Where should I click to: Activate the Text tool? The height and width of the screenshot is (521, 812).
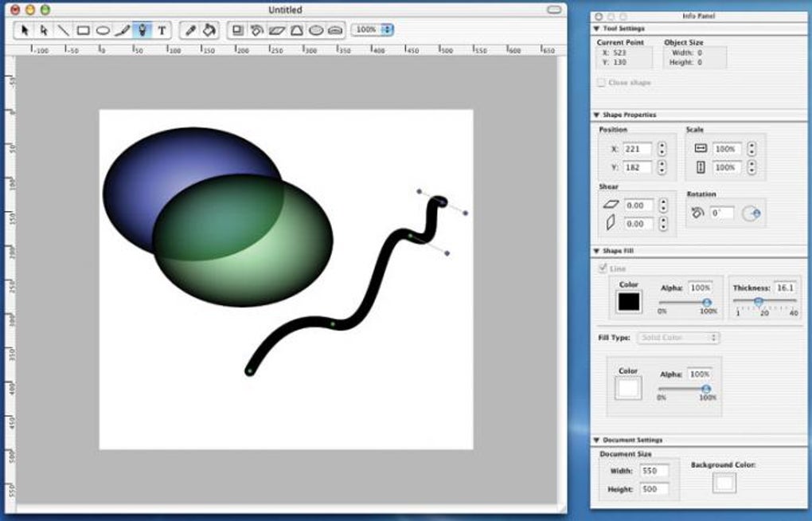(x=162, y=30)
